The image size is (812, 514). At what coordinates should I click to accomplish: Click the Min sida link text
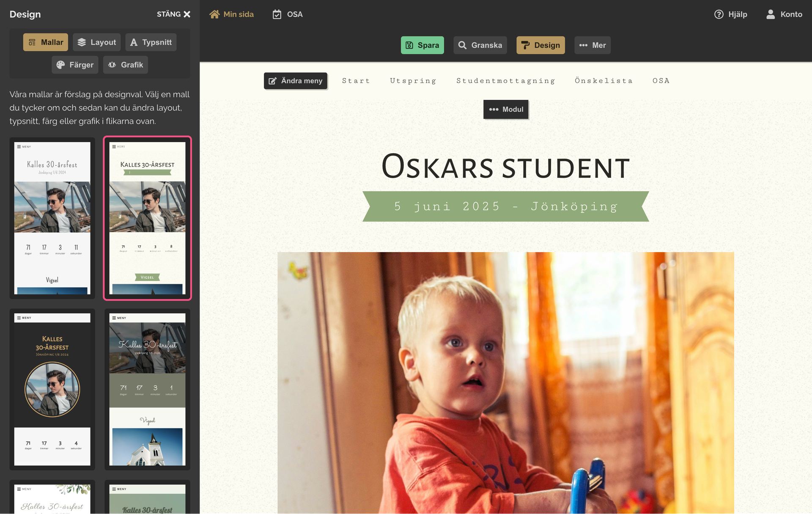239,14
